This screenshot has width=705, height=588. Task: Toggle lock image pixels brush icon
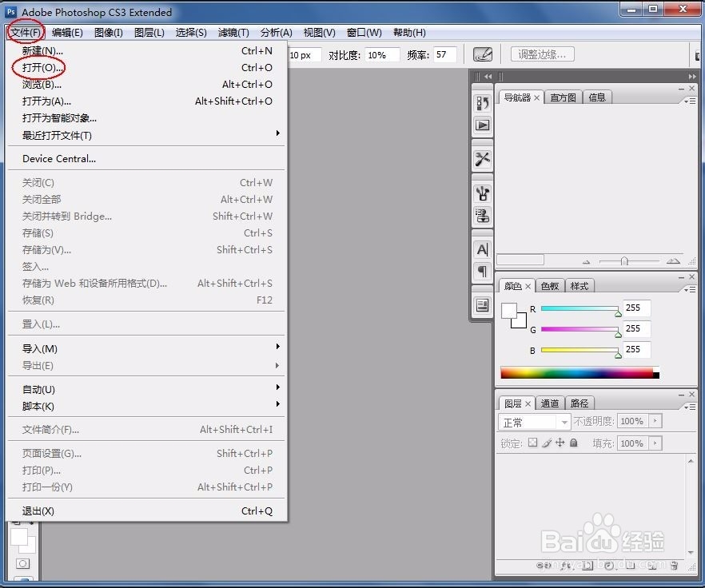[x=546, y=443]
